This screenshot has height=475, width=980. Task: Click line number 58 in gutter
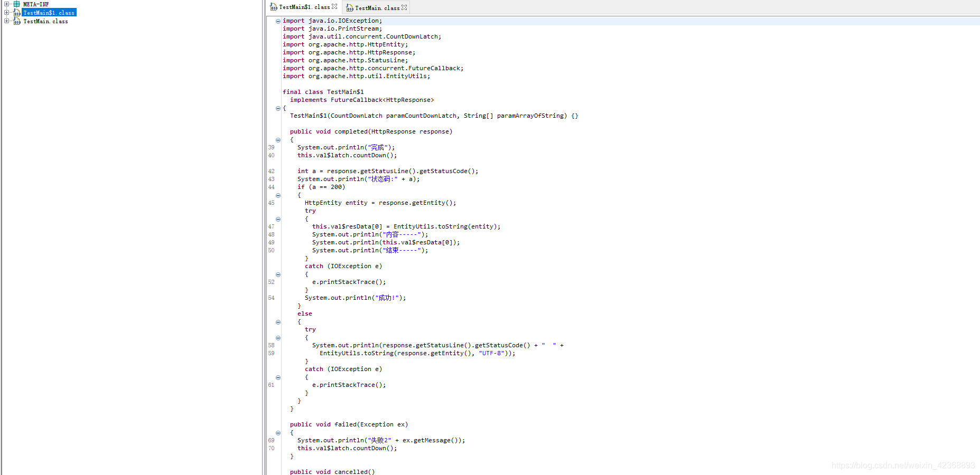272,346
